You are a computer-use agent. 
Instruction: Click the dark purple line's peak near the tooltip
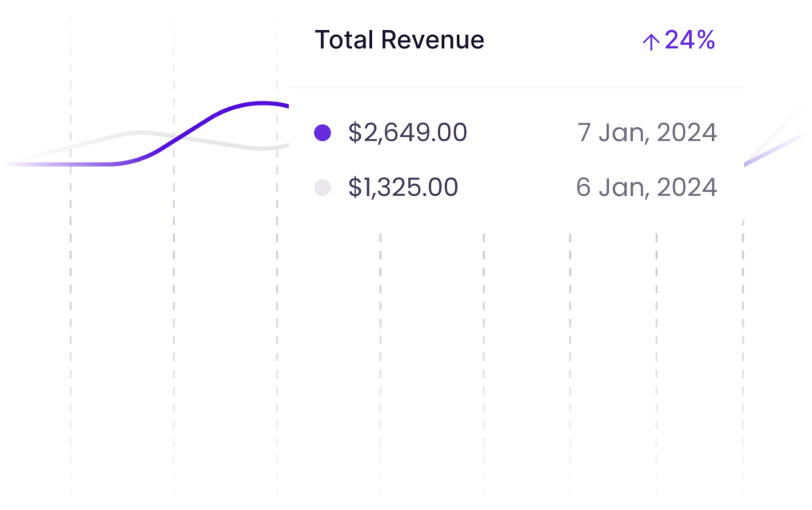(262, 103)
